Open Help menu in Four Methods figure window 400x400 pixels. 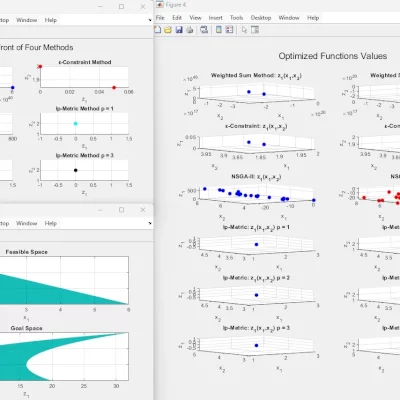pos(51,20)
